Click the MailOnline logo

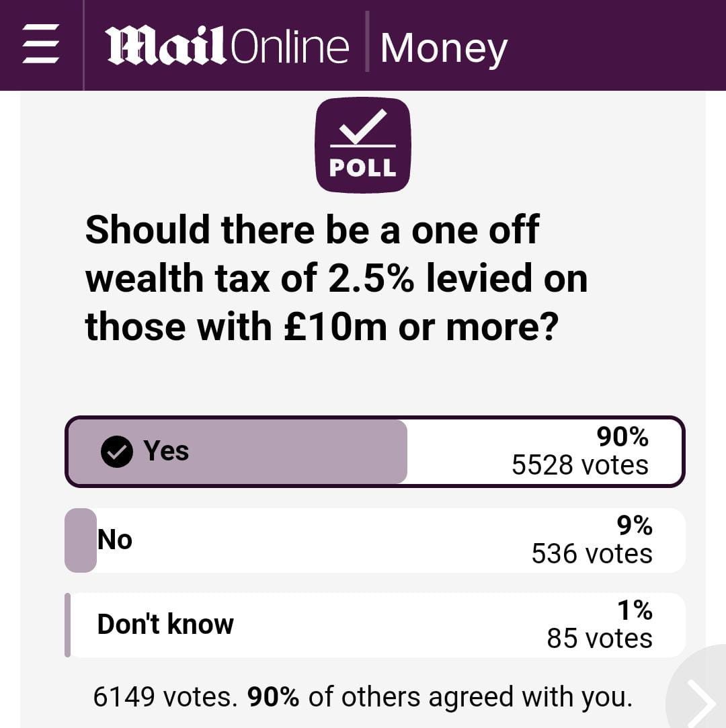(x=227, y=46)
